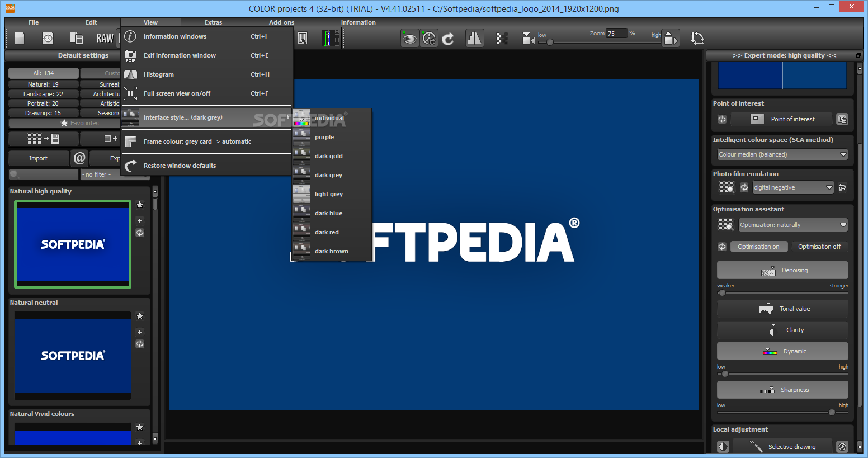Click the zoom-out low icon

[528, 38]
